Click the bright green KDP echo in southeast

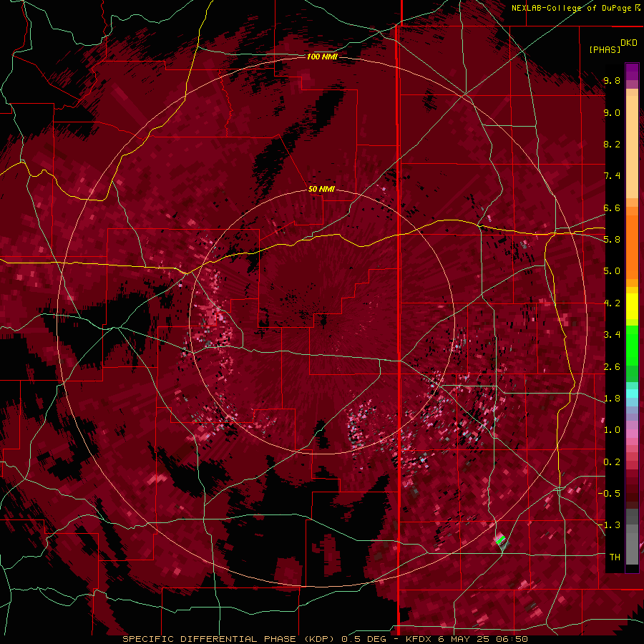[x=500, y=540]
